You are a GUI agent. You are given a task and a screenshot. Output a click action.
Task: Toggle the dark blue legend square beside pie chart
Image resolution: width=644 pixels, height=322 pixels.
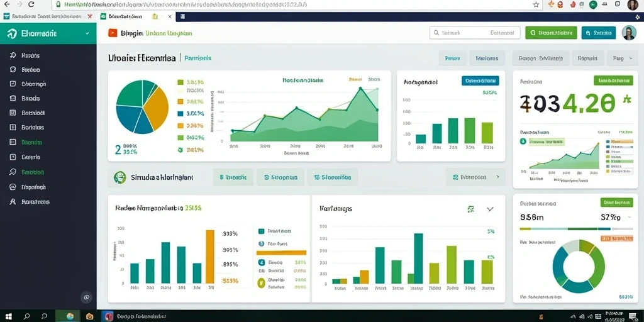[180, 113]
